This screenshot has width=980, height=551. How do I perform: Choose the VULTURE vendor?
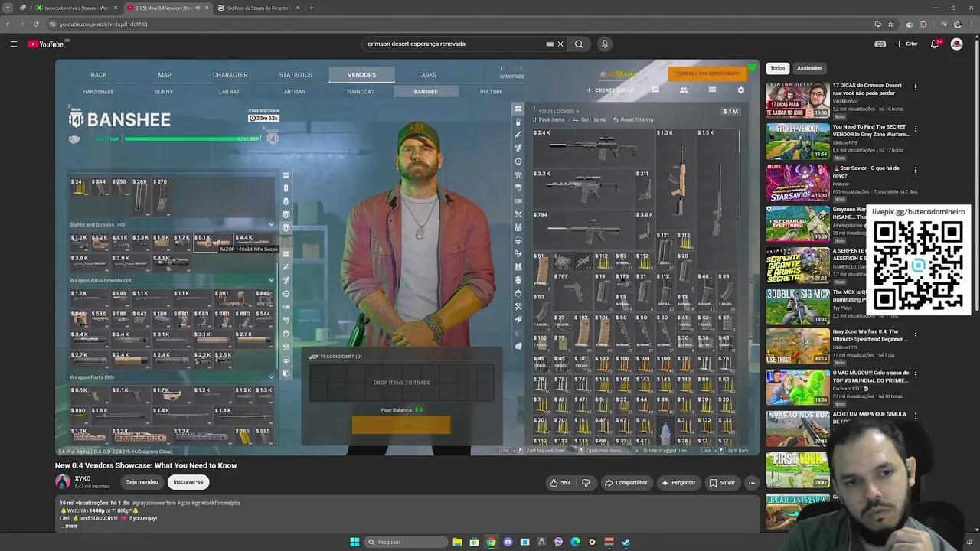(x=492, y=92)
